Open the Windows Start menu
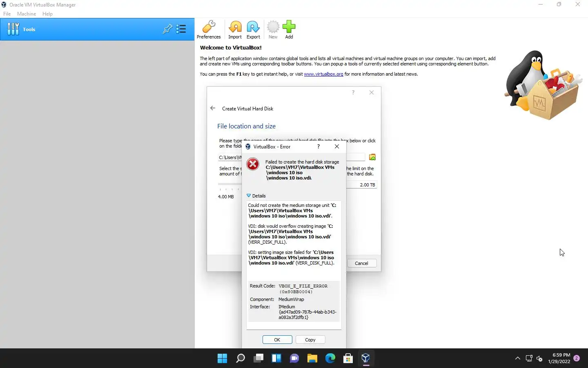588x368 pixels. (223, 358)
